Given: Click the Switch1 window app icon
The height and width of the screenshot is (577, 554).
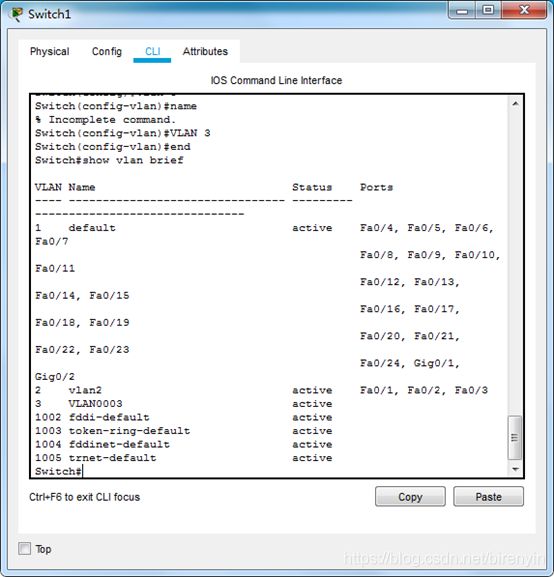Looking at the screenshot, I should (17, 15).
